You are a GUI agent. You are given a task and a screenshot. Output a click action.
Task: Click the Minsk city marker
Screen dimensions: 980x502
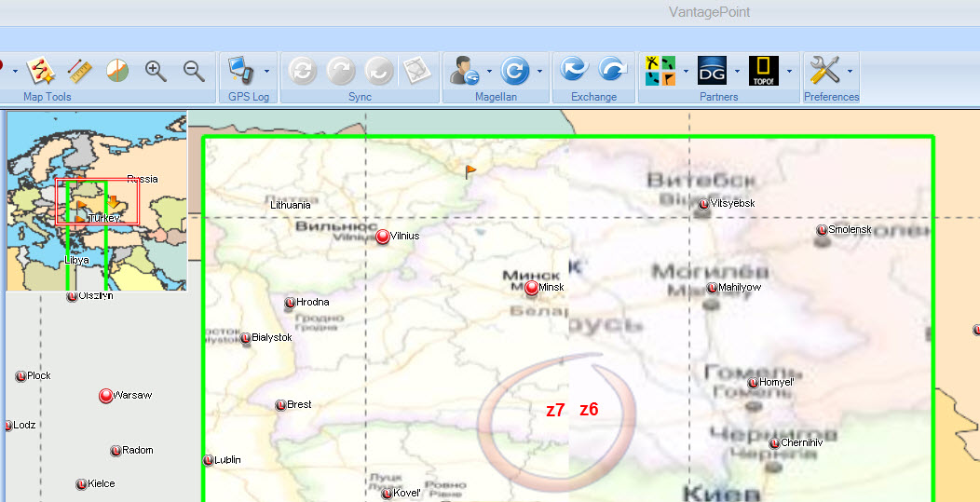click(x=531, y=288)
